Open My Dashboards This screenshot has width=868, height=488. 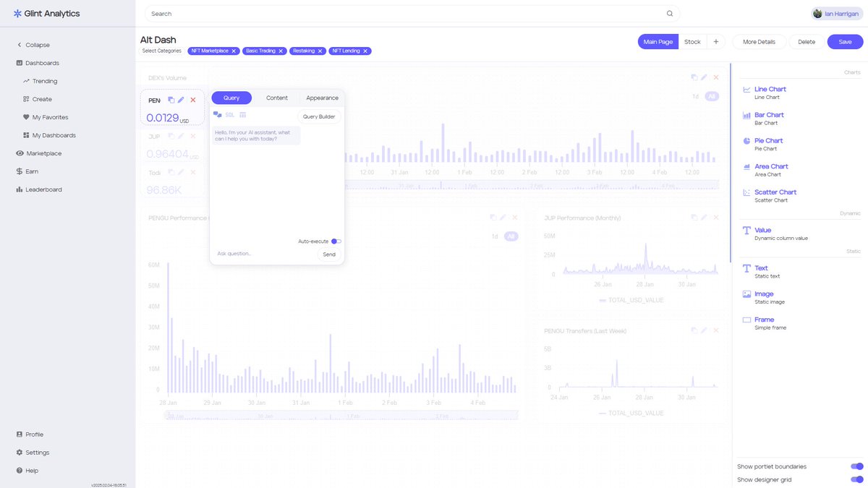pos(48,135)
